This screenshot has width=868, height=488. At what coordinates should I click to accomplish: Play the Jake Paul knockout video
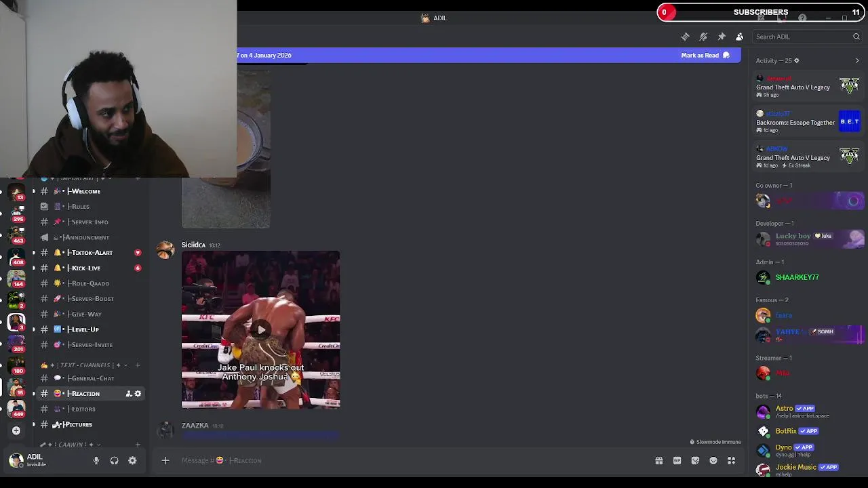261,330
